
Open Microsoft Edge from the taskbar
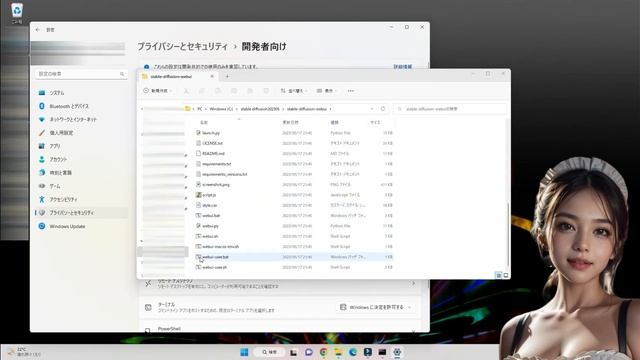tap(353, 352)
